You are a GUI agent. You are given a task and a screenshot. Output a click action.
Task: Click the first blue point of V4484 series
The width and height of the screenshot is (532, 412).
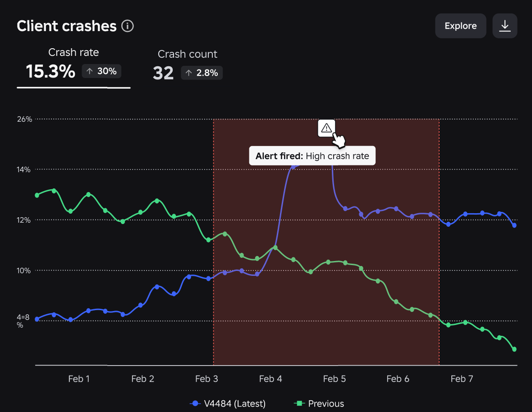tap(37, 319)
